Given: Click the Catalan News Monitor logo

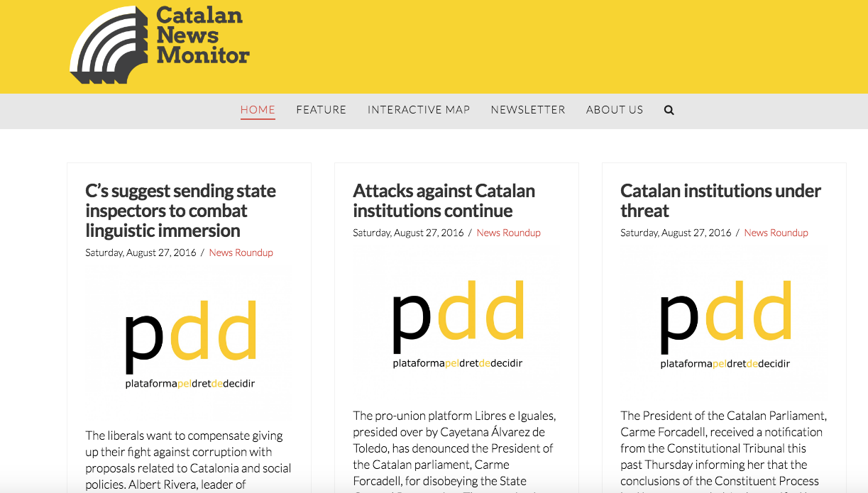Looking at the screenshot, I should coord(160,45).
